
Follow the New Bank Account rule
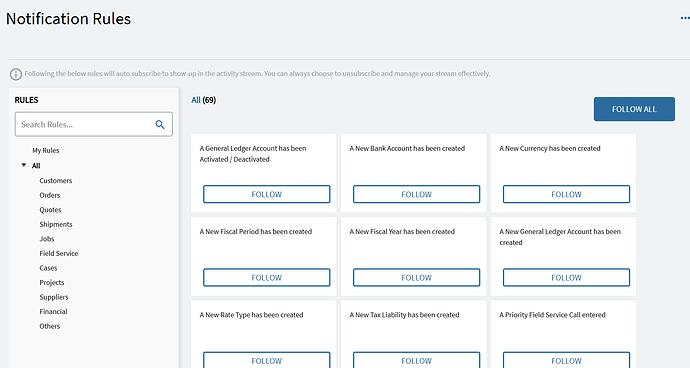click(x=416, y=194)
